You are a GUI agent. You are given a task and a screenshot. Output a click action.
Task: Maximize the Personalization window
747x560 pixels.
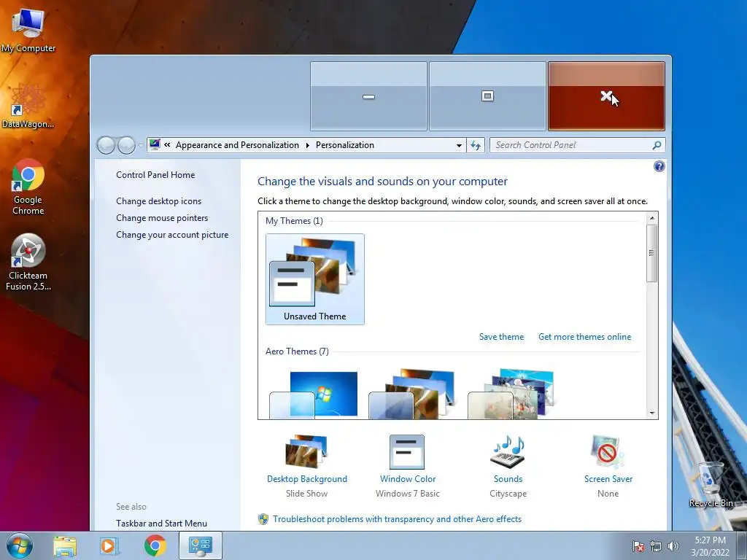[487, 96]
